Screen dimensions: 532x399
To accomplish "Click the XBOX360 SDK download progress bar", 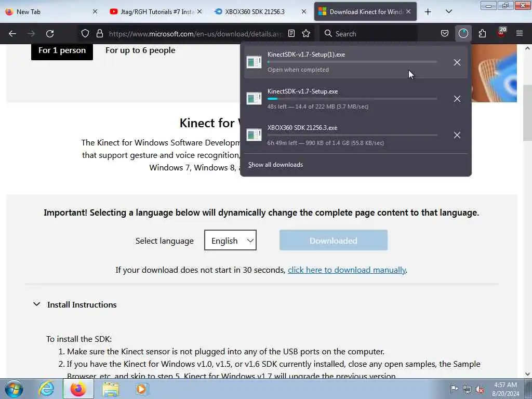I will [352, 135].
